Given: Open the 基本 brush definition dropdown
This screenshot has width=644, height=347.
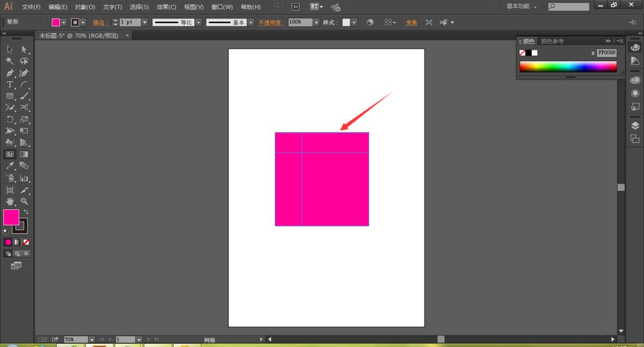Looking at the screenshot, I should click(x=251, y=23).
